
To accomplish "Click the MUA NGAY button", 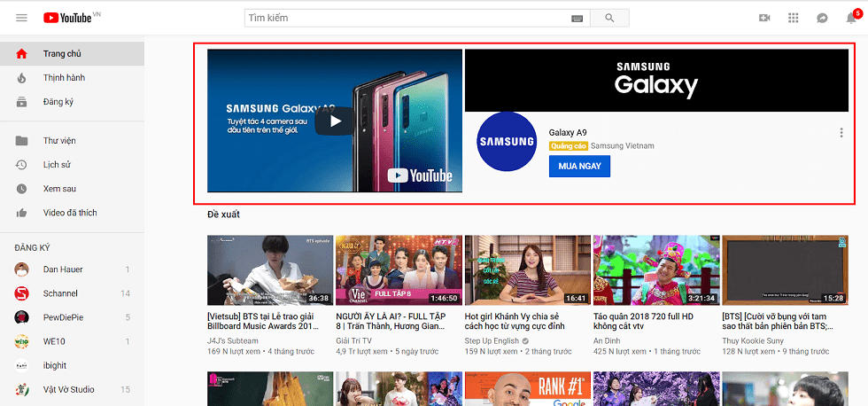I will [579, 166].
